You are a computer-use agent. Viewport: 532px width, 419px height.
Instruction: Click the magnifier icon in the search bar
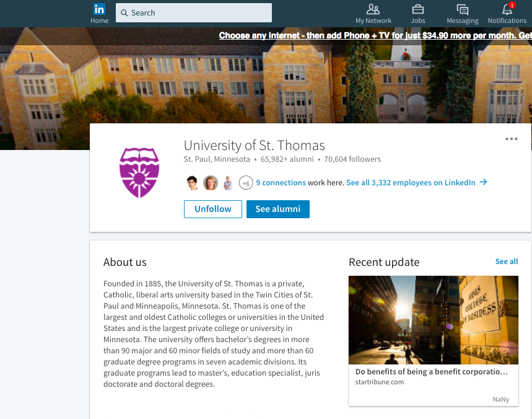pos(124,13)
